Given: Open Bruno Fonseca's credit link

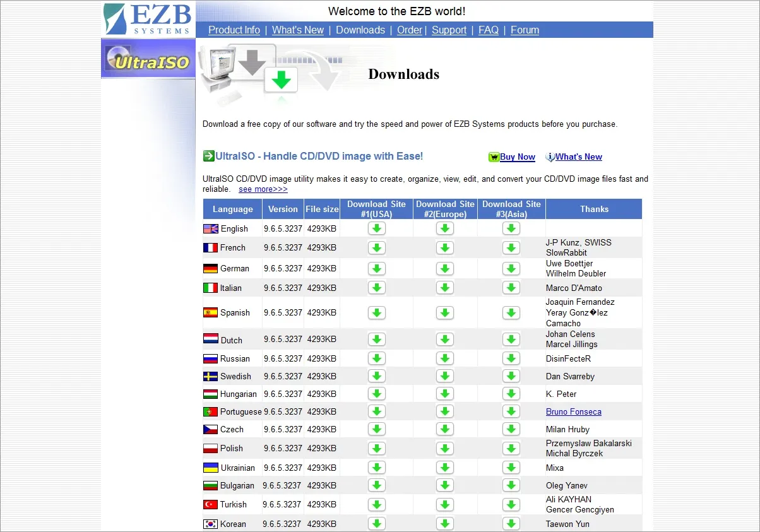Looking at the screenshot, I should pyautogui.click(x=574, y=412).
